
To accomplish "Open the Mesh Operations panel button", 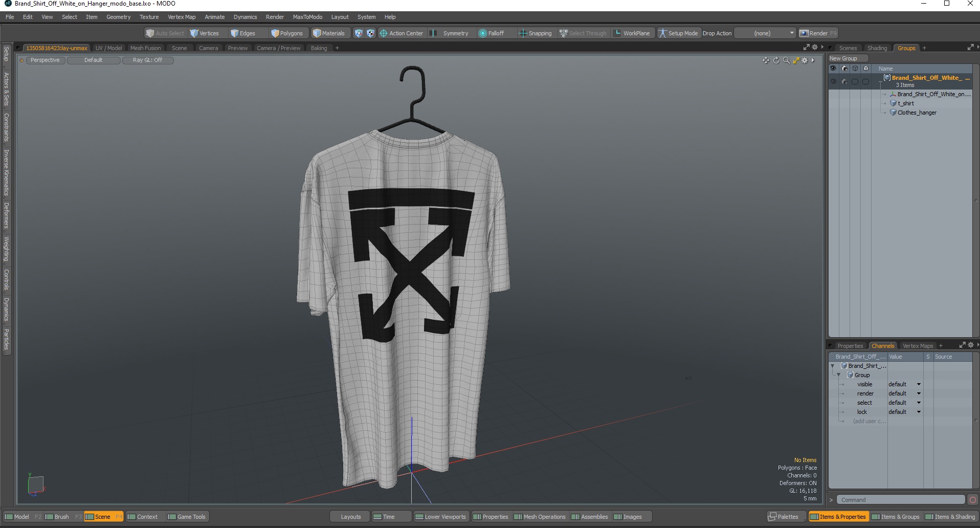I will (x=540, y=517).
